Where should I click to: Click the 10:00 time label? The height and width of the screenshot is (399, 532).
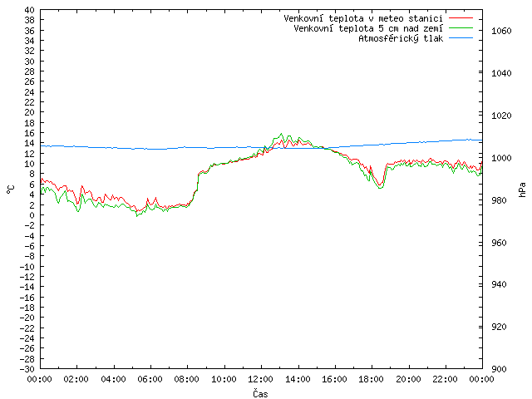click(224, 379)
